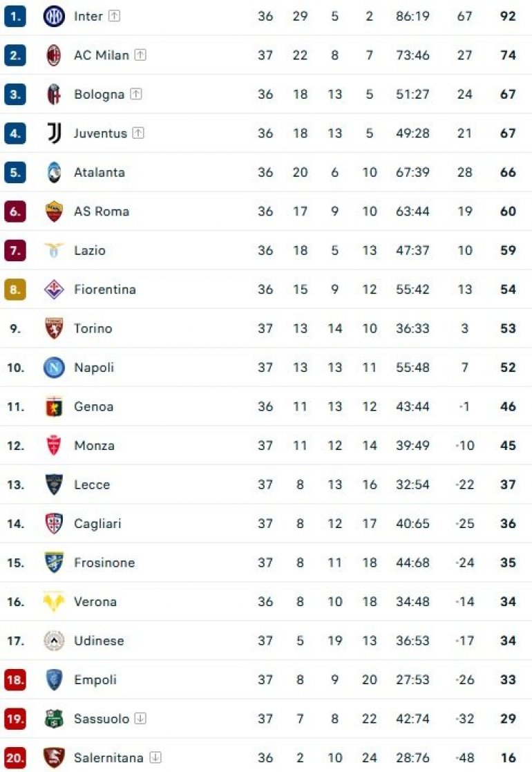Click the promotion arrow beside Inter

tap(114, 16)
